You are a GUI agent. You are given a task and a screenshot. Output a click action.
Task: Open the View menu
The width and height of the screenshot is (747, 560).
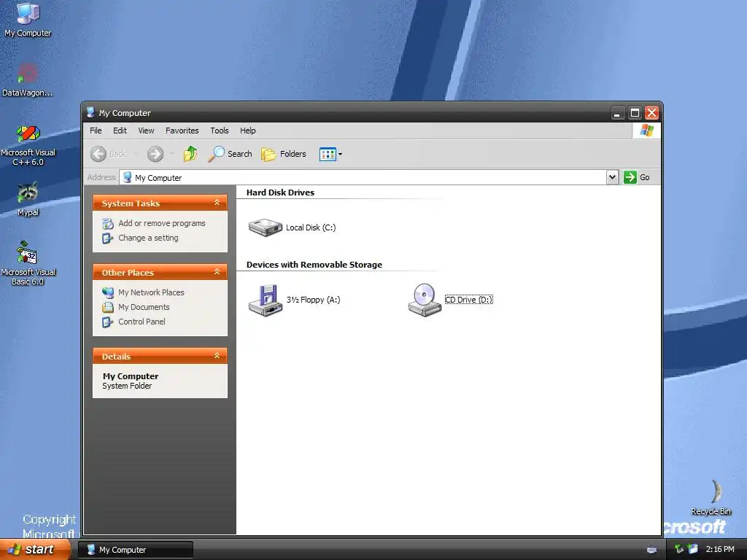click(x=146, y=131)
